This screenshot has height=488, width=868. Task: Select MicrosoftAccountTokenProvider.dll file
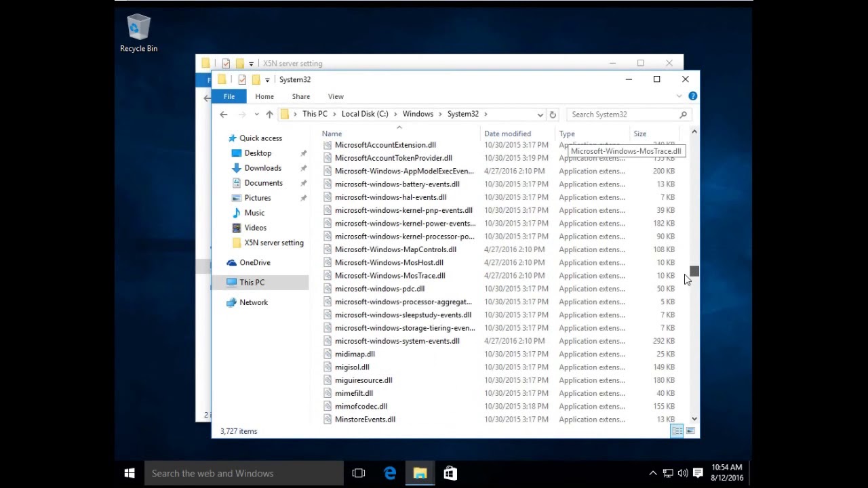(x=393, y=158)
